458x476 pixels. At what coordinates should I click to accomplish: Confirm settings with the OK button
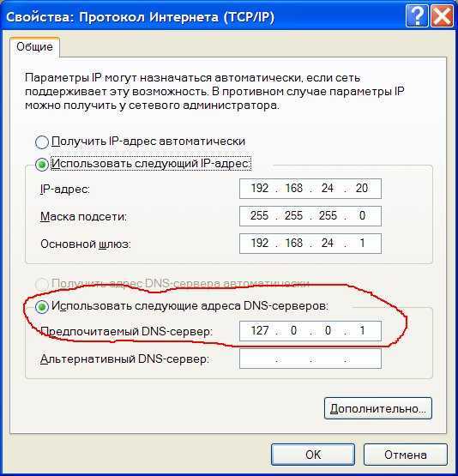click(313, 455)
